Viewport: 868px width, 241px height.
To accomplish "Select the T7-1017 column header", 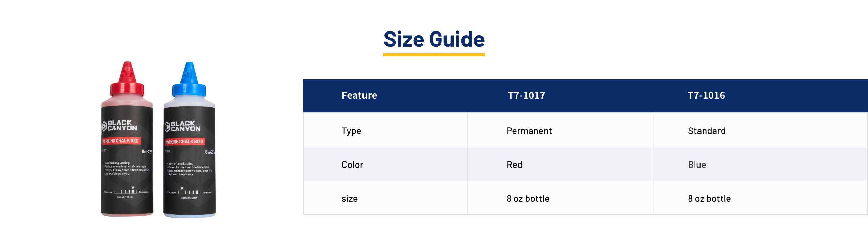I will [x=526, y=96].
